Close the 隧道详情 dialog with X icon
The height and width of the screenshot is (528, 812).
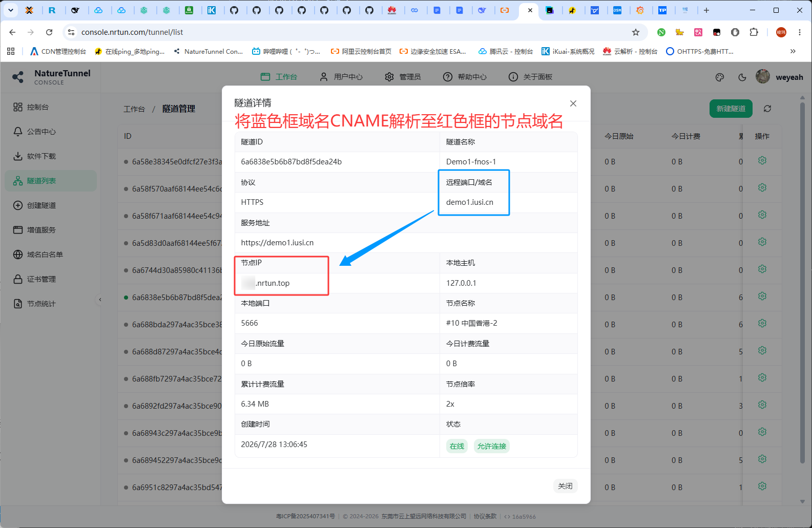[573, 103]
